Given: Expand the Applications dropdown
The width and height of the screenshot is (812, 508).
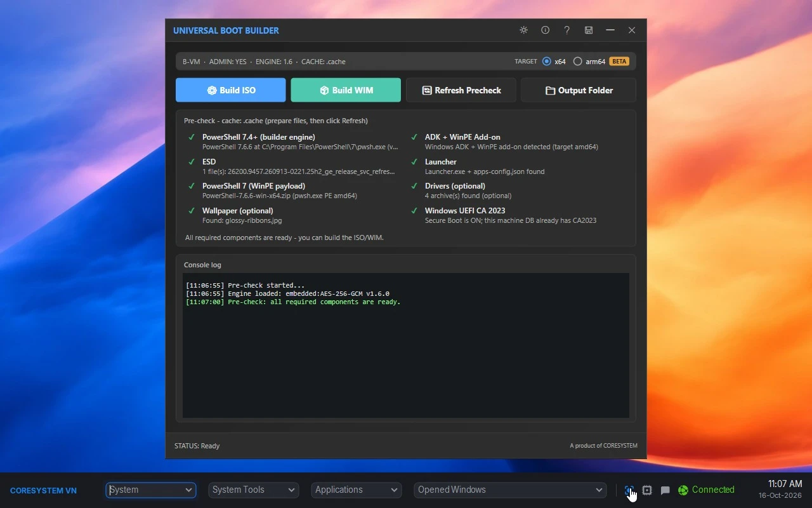Looking at the screenshot, I should 357,490.
